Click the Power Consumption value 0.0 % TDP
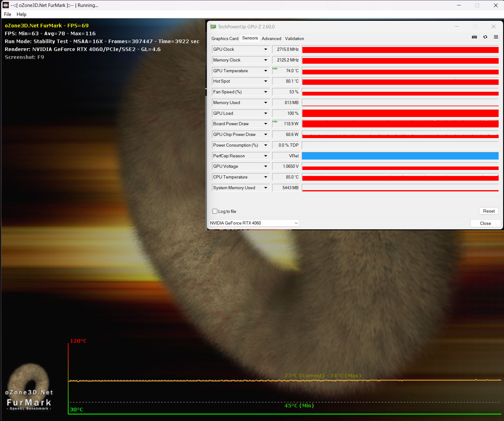 [x=286, y=145]
